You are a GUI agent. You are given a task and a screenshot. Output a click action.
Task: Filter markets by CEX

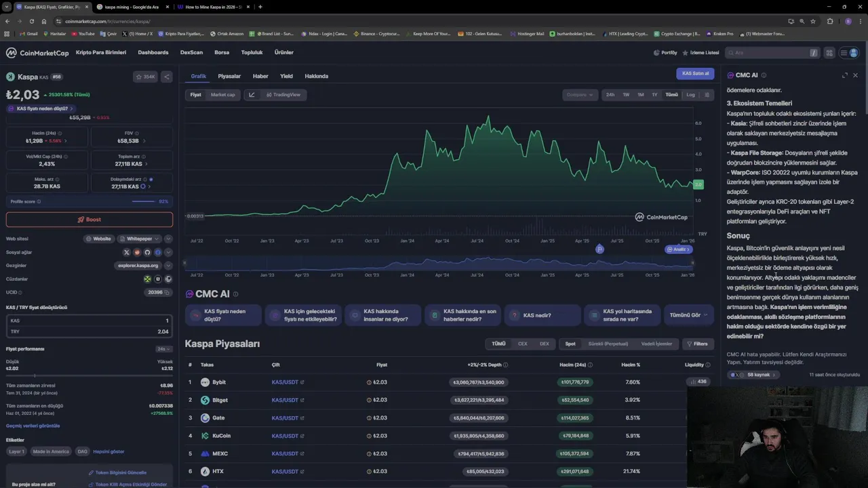522,344
